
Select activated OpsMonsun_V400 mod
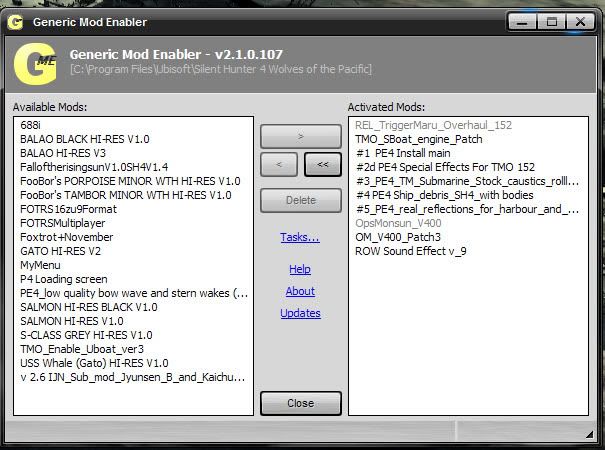coord(398,223)
